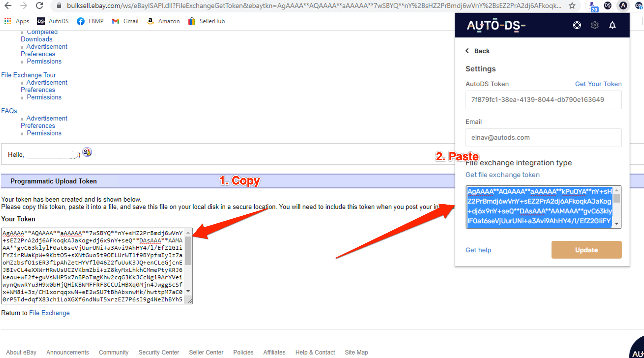Viewport: 644px width, 358px height.
Task: Open the Site Map footer link
Action: pyautogui.click(x=356, y=352)
